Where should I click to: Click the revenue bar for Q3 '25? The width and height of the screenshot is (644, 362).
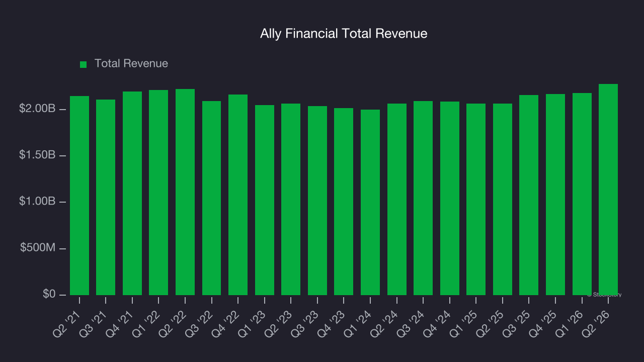tap(529, 195)
